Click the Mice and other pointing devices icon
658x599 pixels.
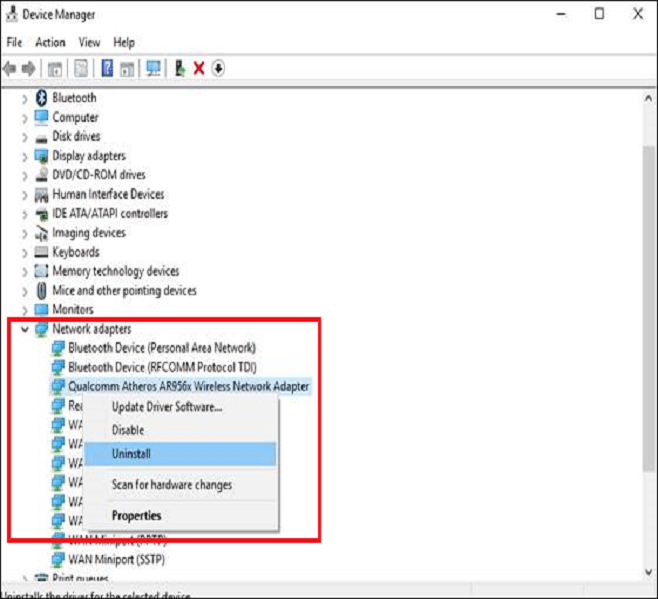[x=41, y=290]
